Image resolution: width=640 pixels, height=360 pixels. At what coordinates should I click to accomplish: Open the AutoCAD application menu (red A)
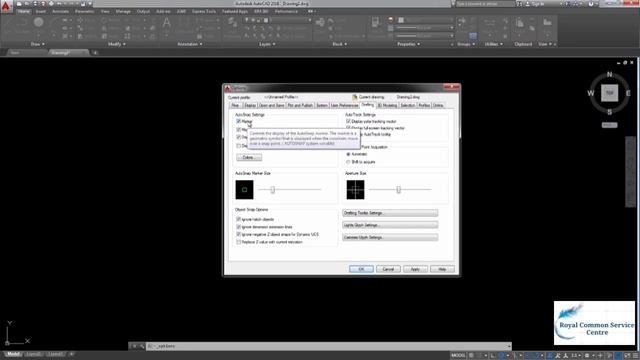[x=6, y=6]
